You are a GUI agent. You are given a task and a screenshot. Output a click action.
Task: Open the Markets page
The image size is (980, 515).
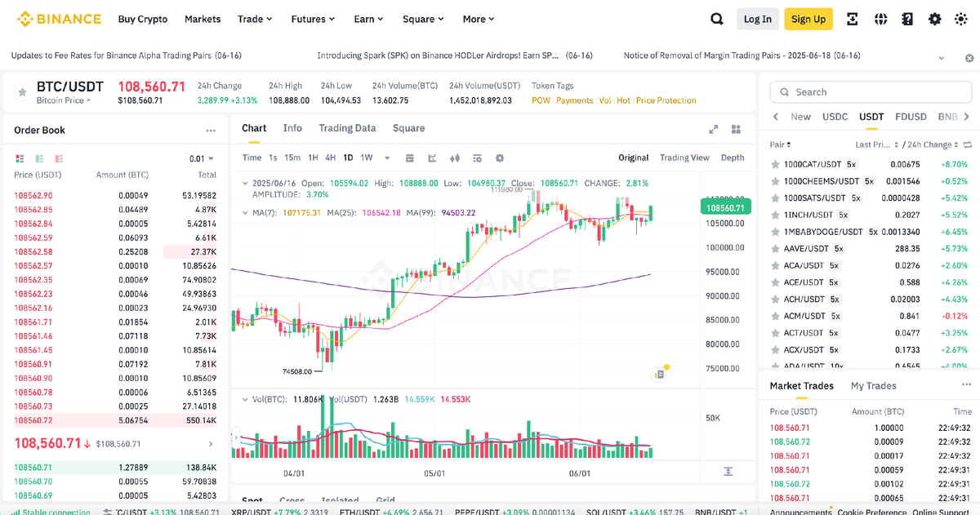203,19
